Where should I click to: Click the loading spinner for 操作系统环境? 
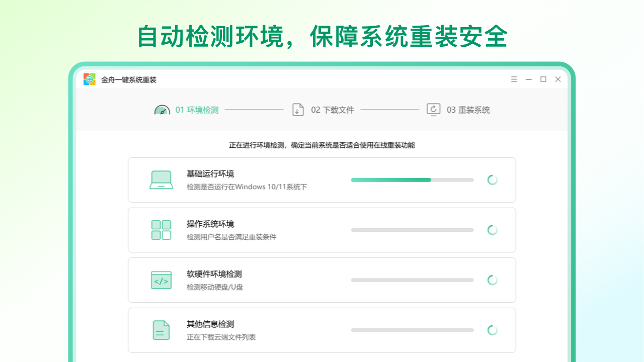coord(492,230)
